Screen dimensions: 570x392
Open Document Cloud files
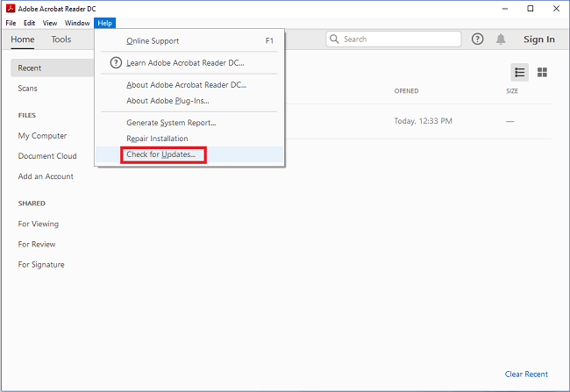pos(47,156)
